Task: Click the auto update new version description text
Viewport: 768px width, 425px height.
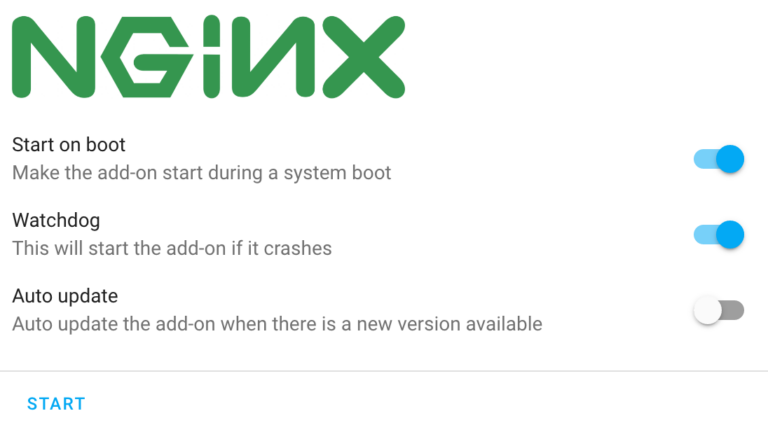Action: coord(277,324)
